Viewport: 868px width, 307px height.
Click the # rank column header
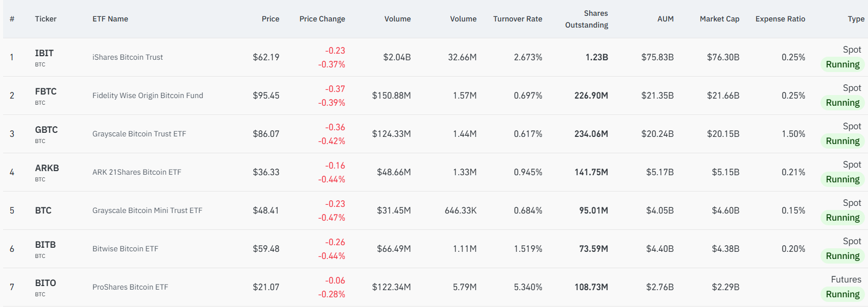12,19
